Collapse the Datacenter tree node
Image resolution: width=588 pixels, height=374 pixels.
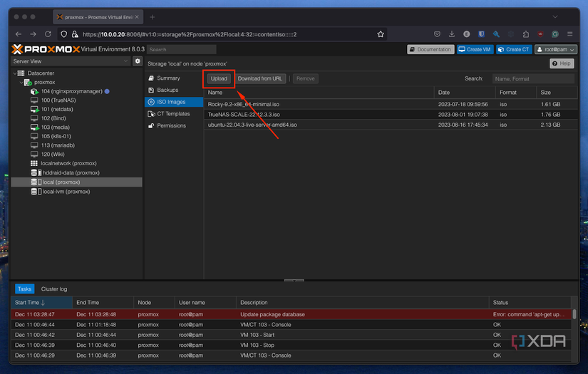(15, 73)
